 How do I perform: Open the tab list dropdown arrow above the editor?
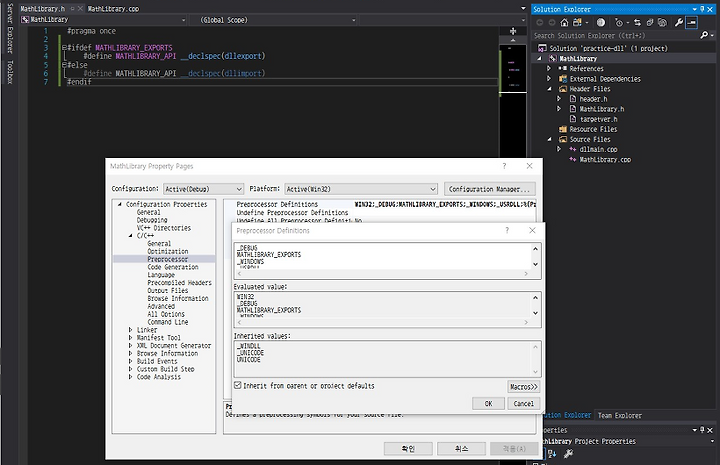pyautogui.click(x=523, y=8)
